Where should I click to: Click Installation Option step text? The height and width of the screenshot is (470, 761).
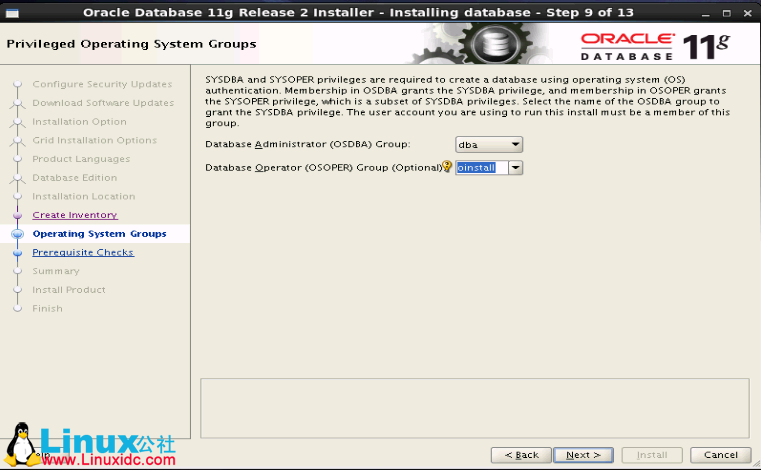pos(80,121)
